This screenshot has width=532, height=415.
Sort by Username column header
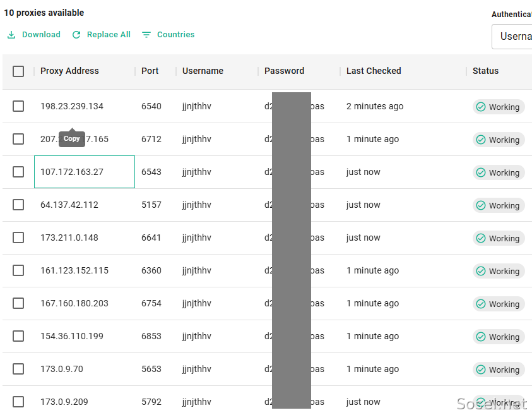pos(203,71)
